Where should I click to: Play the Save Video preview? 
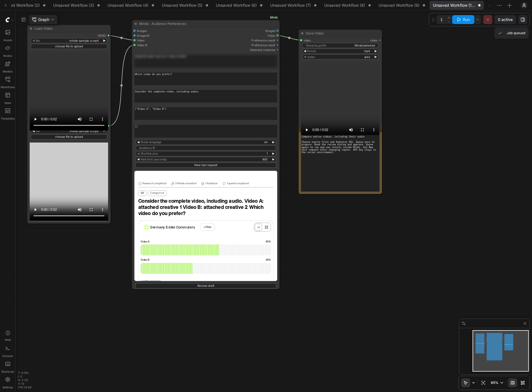point(307,130)
